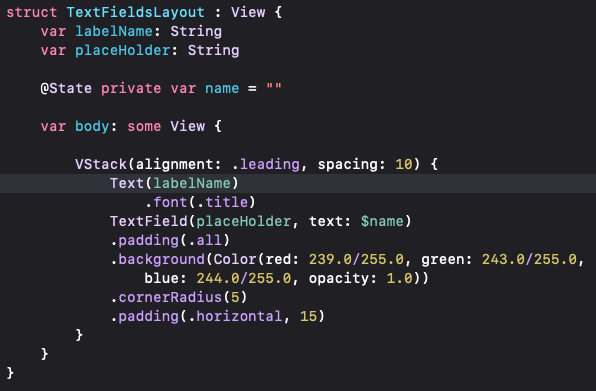The height and width of the screenshot is (391, 596).
Task: Click the some keyword
Action: (x=144, y=127)
